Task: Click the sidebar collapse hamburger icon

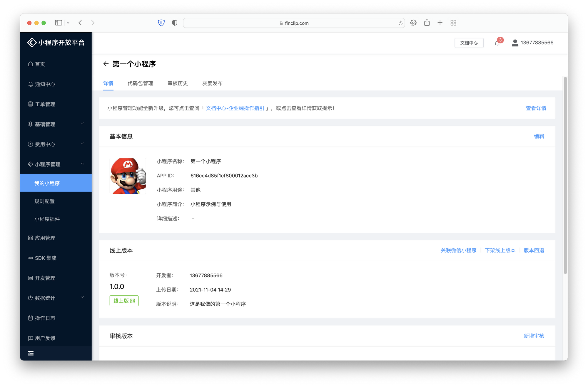Action: tap(31, 353)
